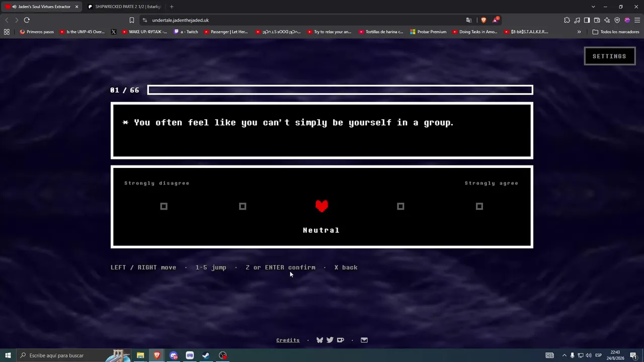Expand the hidden bookmarks chevron
This screenshot has width=644, height=362.
(x=579, y=32)
